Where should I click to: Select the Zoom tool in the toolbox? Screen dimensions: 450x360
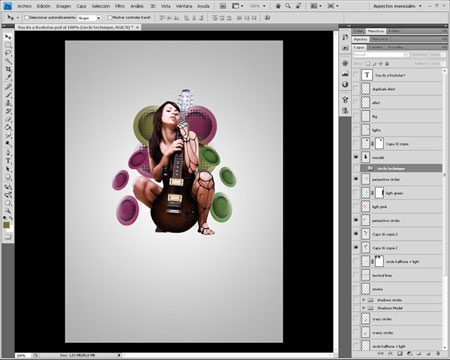click(8, 211)
